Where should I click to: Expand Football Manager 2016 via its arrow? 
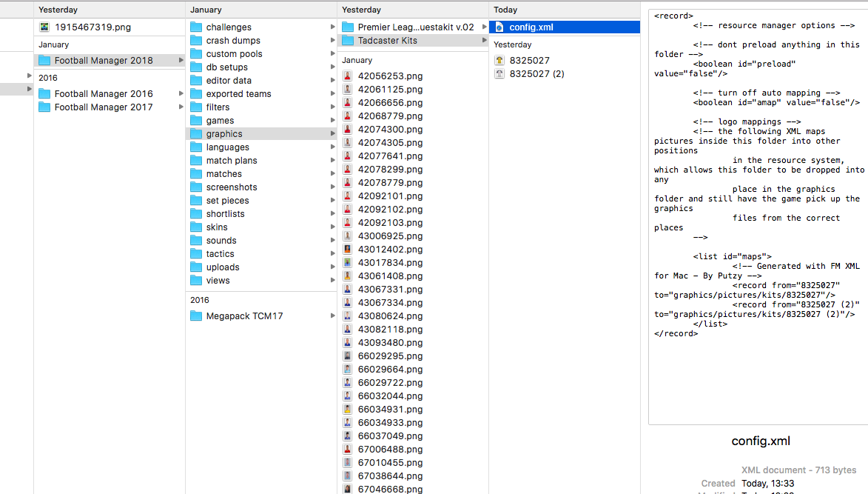[x=181, y=93]
